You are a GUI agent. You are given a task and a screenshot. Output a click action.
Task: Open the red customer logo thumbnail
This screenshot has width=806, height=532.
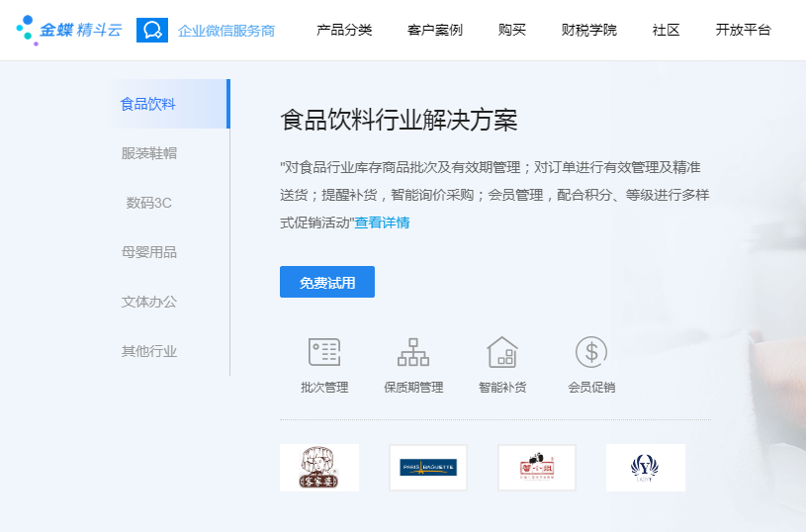537,468
